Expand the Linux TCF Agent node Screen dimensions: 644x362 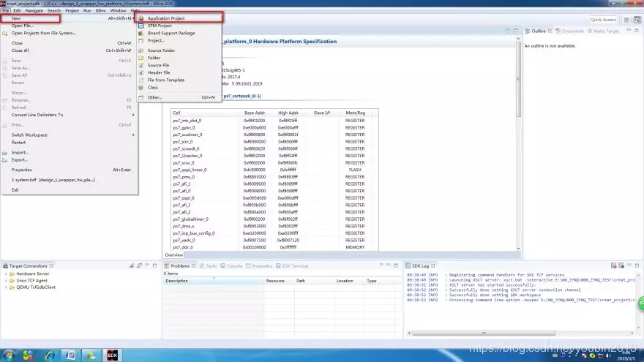click(x=6, y=280)
